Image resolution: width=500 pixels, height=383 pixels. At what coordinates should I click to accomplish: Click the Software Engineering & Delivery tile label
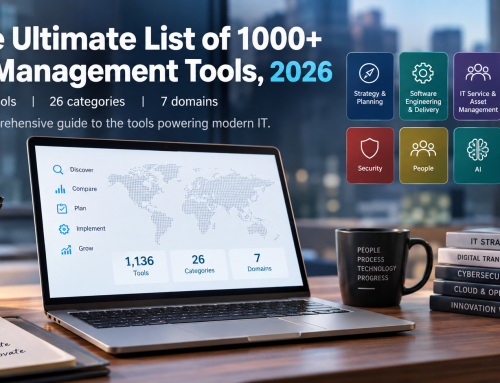pyautogui.click(x=423, y=102)
